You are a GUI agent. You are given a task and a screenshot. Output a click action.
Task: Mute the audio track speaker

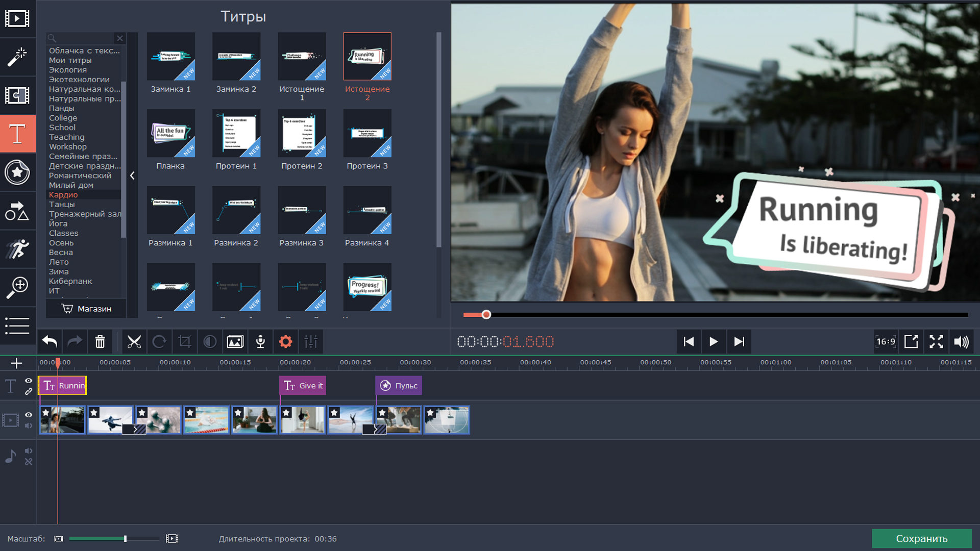[x=29, y=451]
